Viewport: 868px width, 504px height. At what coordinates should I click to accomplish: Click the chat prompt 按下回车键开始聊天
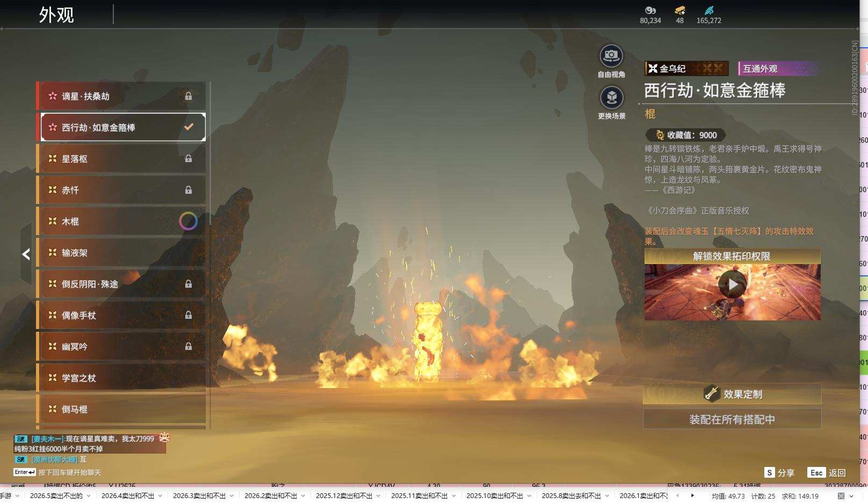(x=70, y=472)
